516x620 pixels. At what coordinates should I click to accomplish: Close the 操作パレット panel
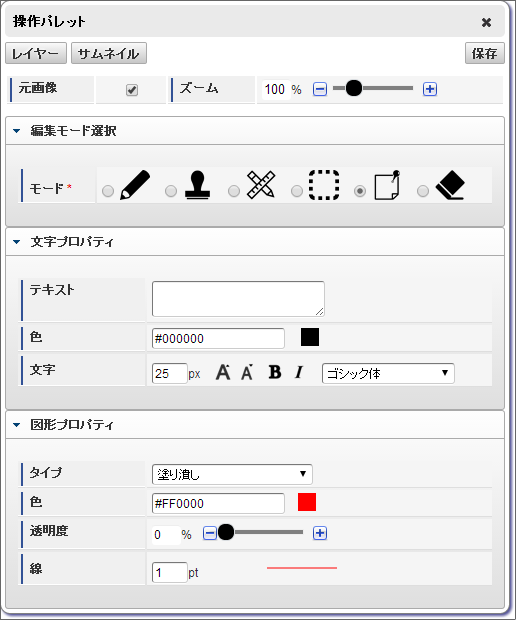click(486, 22)
